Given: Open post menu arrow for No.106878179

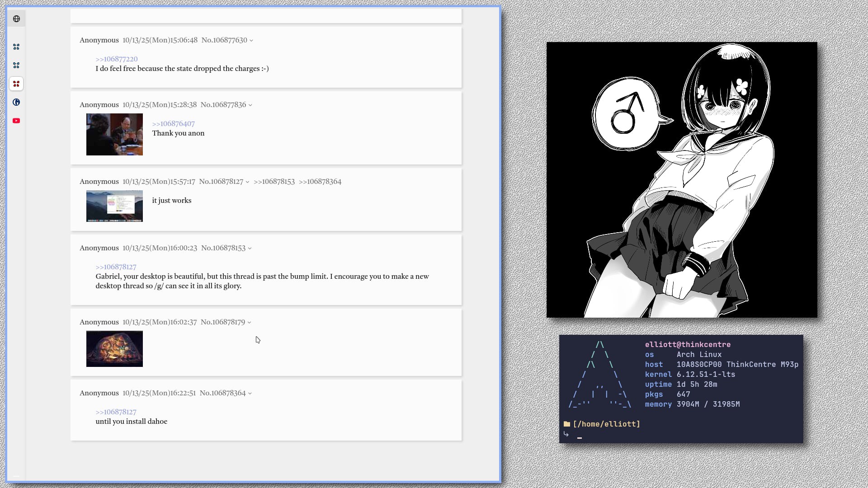Looking at the screenshot, I should 249,323.
